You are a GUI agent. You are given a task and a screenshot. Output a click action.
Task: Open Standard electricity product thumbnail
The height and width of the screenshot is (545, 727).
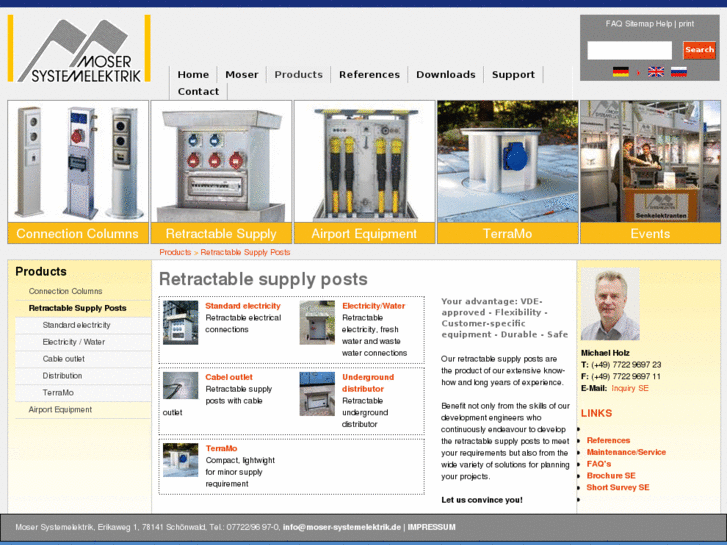coord(180,322)
